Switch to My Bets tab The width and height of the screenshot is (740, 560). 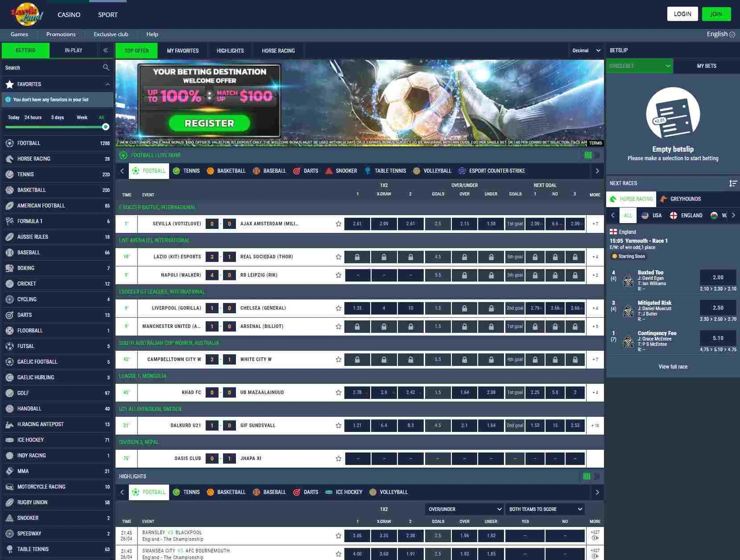click(707, 66)
